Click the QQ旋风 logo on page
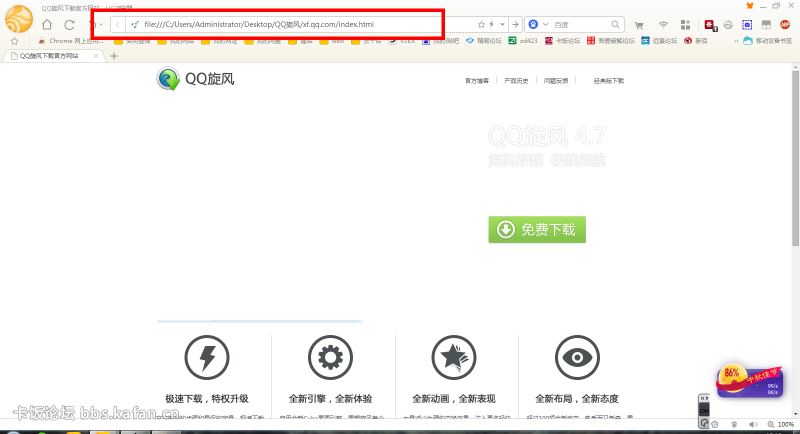The image size is (800, 434). tap(195, 79)
